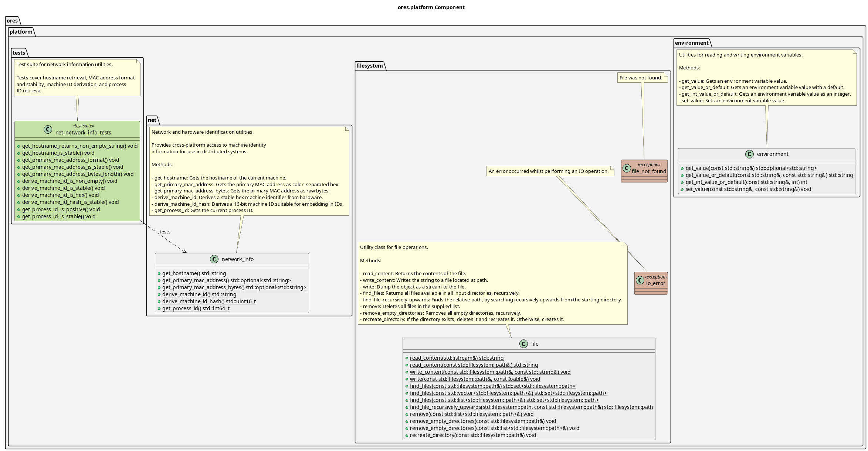Screen dimensions: 868x451
Task: Click the class icon of the environment class
Action: coord(749,154)
